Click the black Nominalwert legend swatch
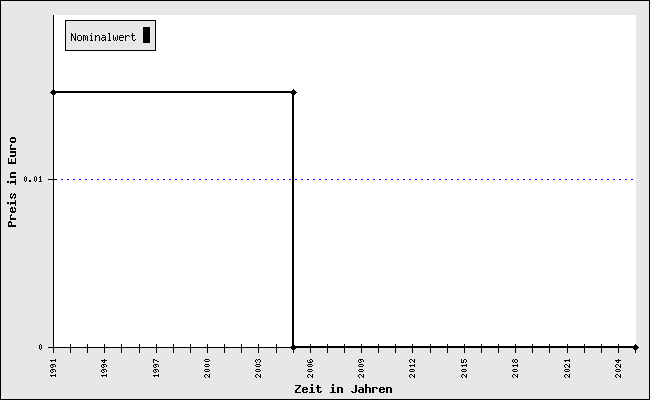Image resolution: width=650 pixels, height=400 pixels. (x=146, y=35)
